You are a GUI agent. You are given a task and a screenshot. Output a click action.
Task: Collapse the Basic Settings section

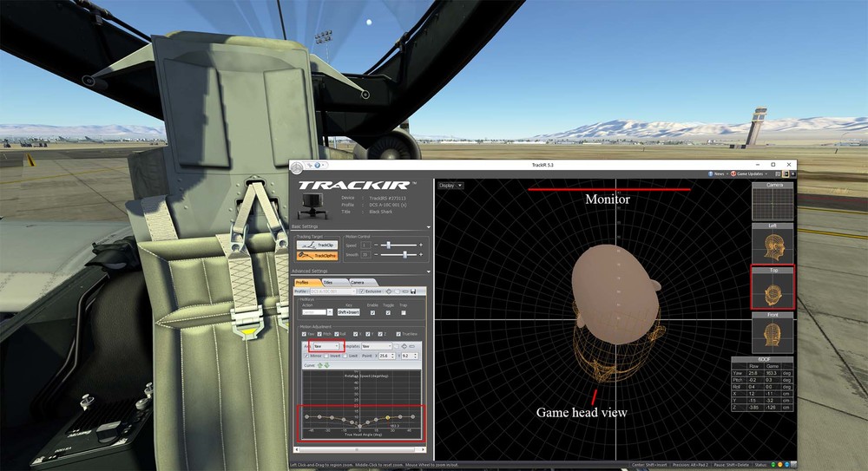(x=429, y=227)
